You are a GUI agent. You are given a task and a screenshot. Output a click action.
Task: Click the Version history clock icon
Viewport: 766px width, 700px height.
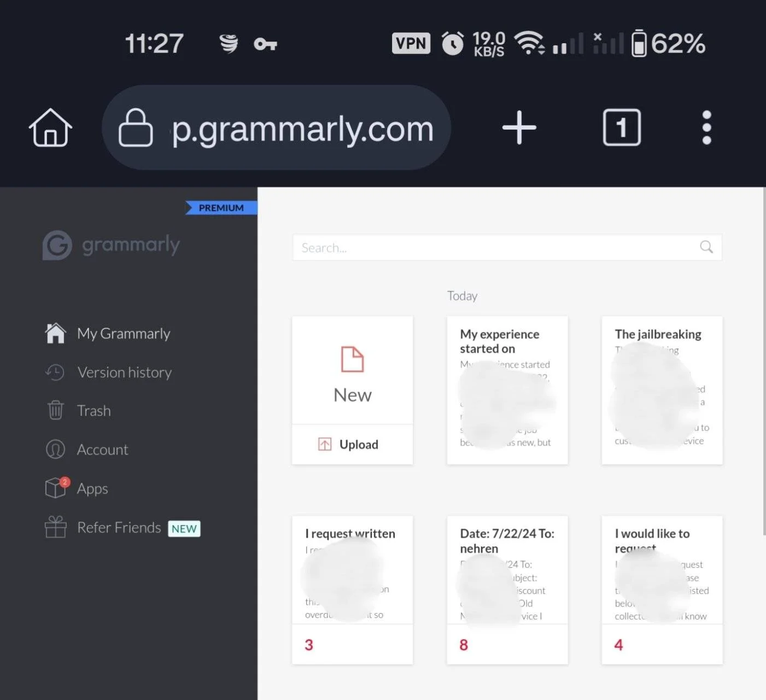(x=55, y=372)
